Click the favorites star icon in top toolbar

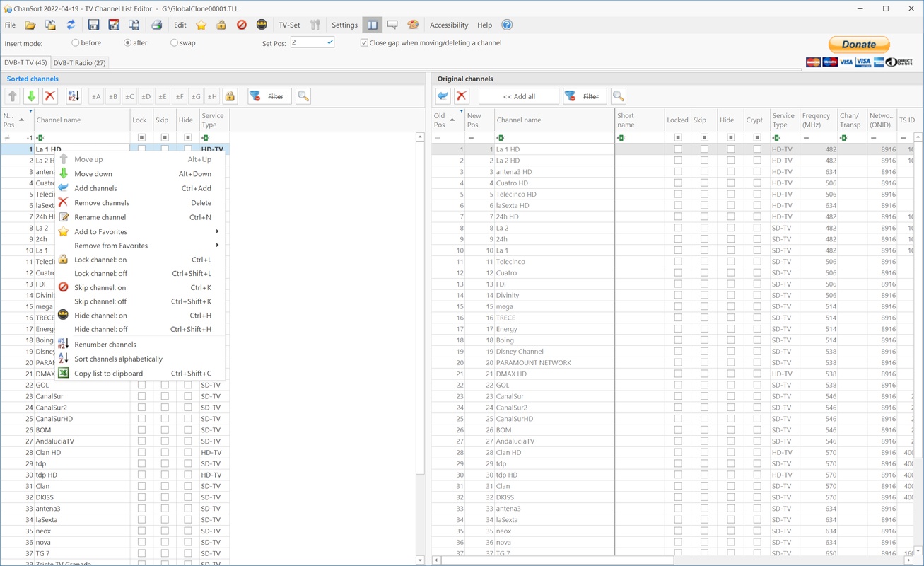[201, 25]
